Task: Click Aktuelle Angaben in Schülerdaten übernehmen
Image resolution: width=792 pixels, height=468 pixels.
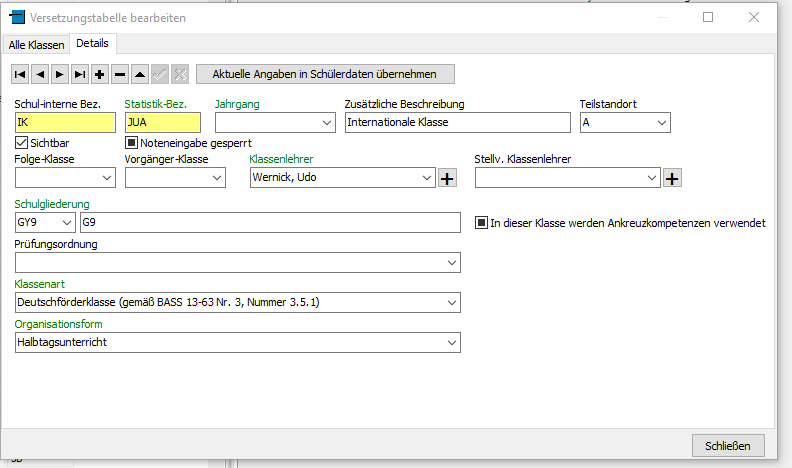Action: 324,74
